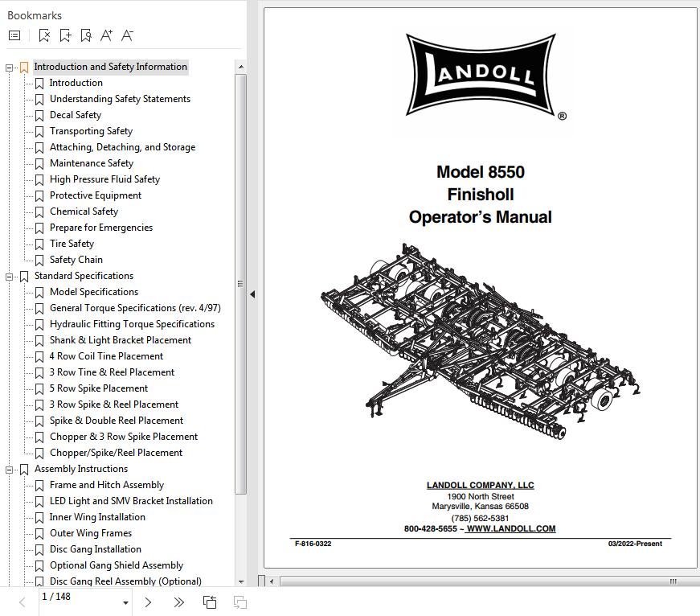This screenshot has width=700, height=616.
Task: Go to the previous page arrow
Action: [x=23, y=602]
